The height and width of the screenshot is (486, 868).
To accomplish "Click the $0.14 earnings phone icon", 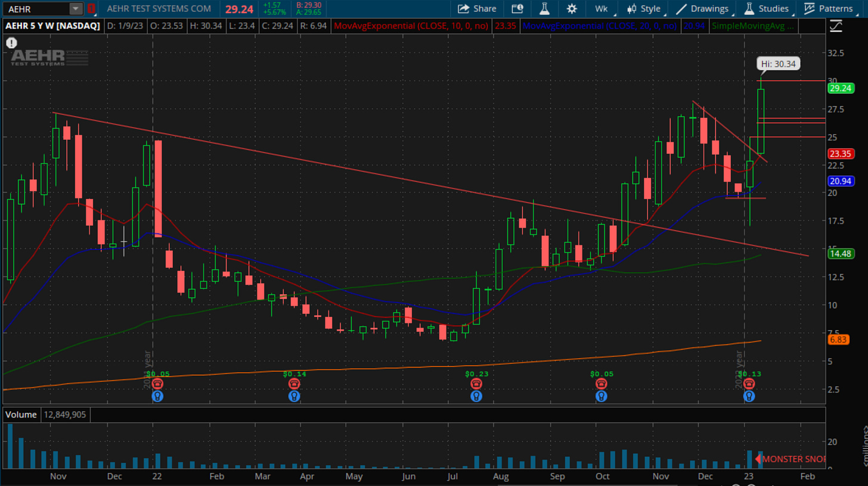I will 294,384.
